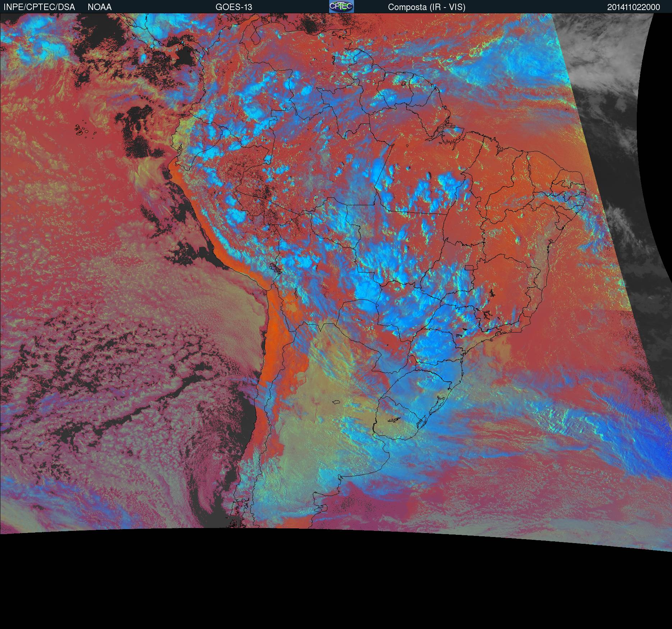Select the INPE/CPTEC/DSA header label
Viewport: 672px width, 629px height.
click(39, 7)
